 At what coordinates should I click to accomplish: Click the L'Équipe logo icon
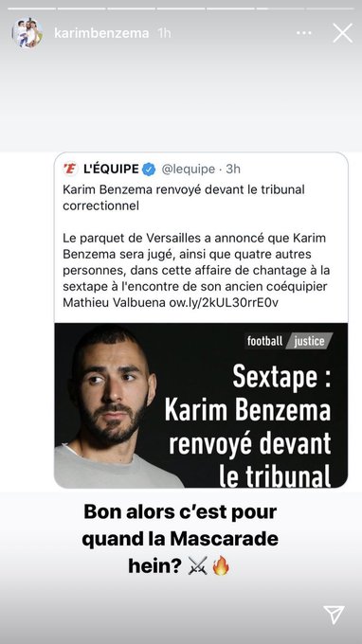click(x=71, y=169)
